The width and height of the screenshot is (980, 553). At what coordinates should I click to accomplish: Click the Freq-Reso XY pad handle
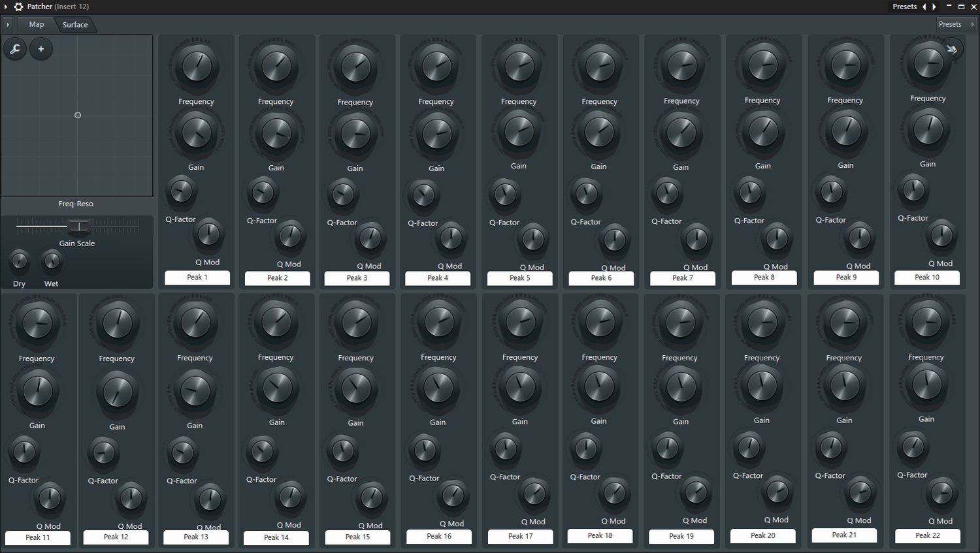[x=78, y=116]
